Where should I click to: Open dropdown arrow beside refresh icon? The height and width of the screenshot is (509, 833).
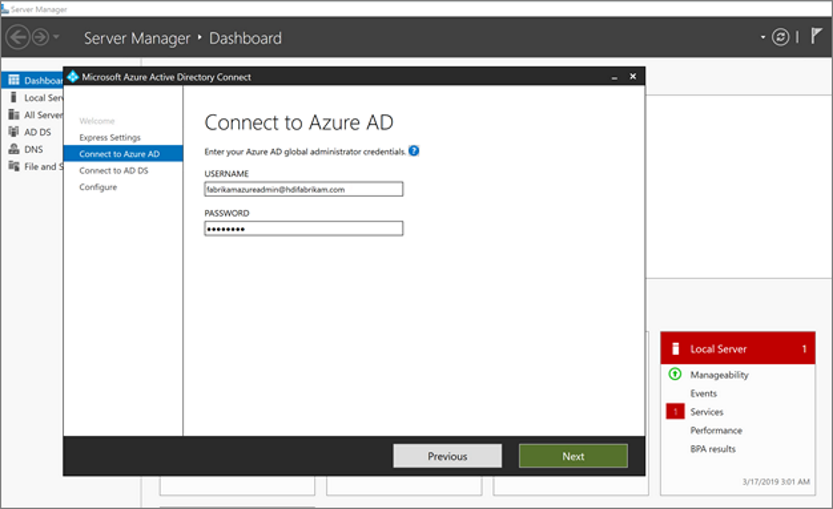[763, 37]
